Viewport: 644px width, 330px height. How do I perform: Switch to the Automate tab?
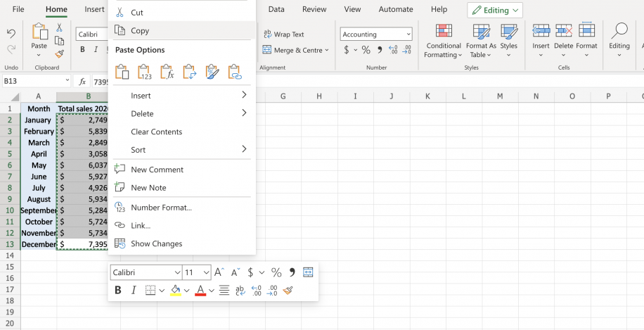coord(396,9)
